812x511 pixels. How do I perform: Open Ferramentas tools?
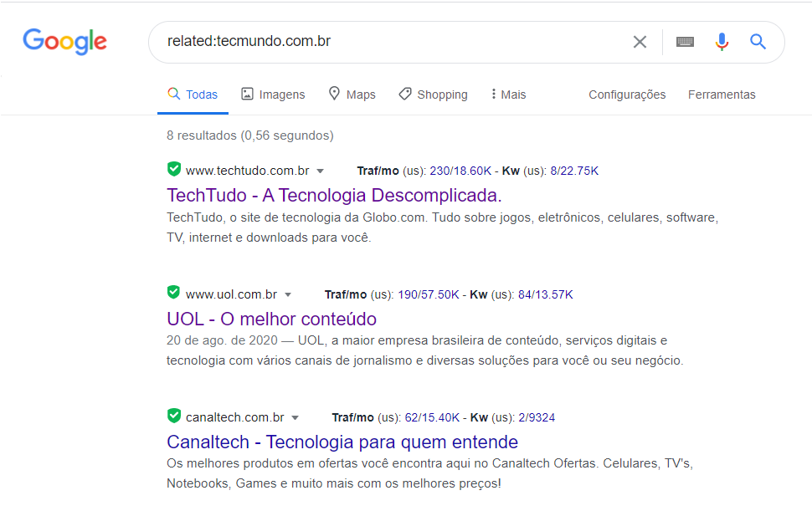click(722, 95)
